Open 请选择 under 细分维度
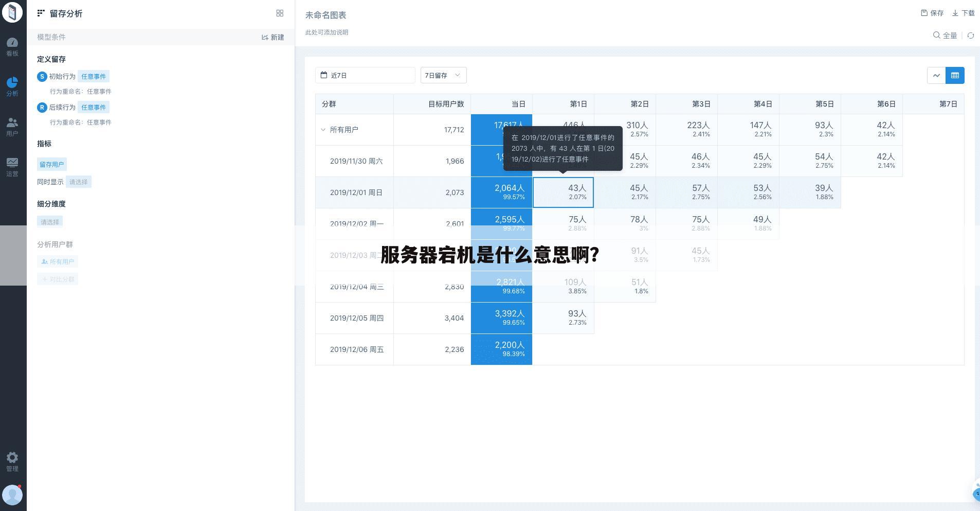 49,221
